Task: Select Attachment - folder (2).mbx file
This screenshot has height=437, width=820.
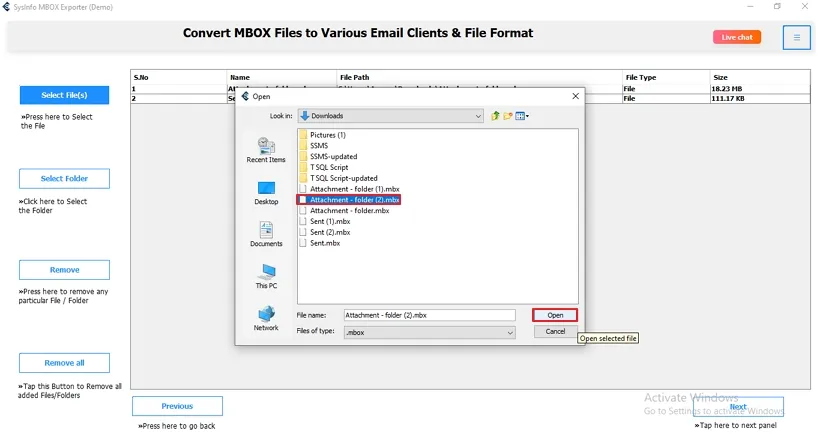Action: coord(349,200)
